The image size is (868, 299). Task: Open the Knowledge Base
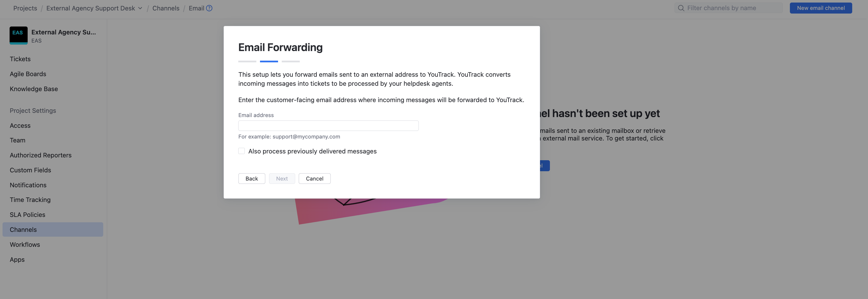point(34,89)
